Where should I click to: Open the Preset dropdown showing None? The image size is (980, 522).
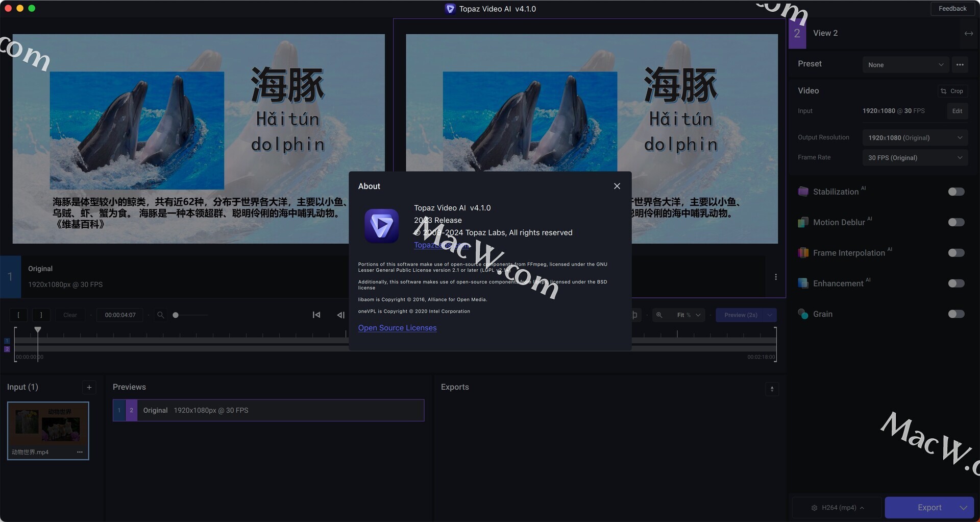pyautogui.click(x=905, y=65)
